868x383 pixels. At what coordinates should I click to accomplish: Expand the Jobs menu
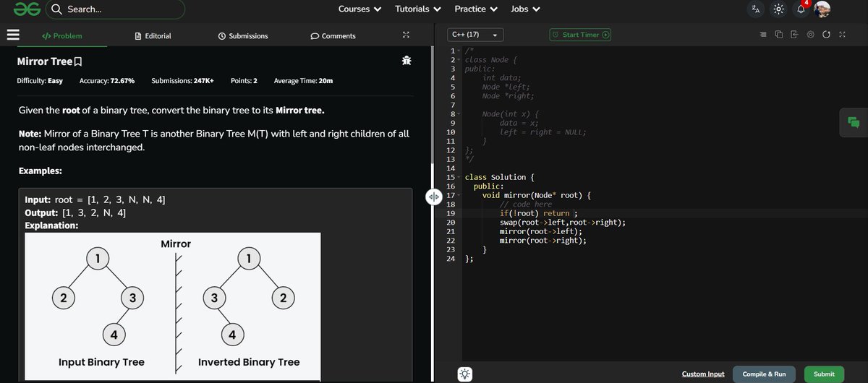pos(525,9)
